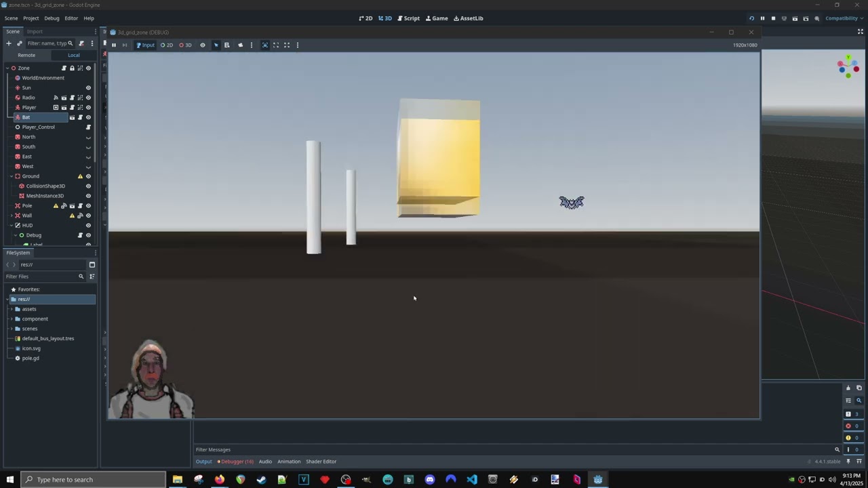Reload the running project
This screenshot has width=868, height=488.
[x=751, y=18]
